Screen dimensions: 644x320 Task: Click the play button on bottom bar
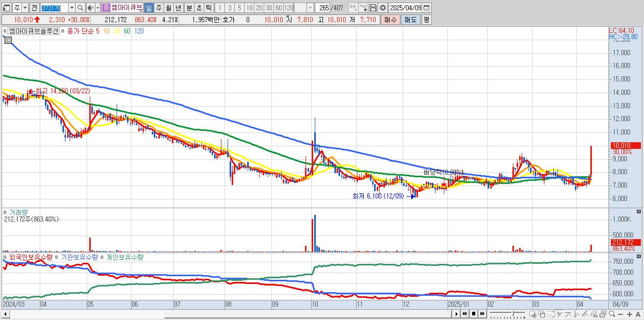[457, 314]
